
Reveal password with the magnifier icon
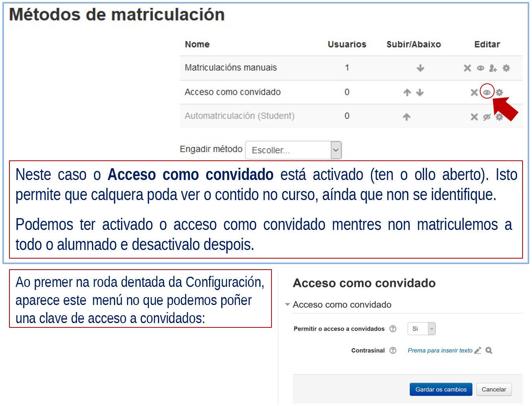point(489,351)
